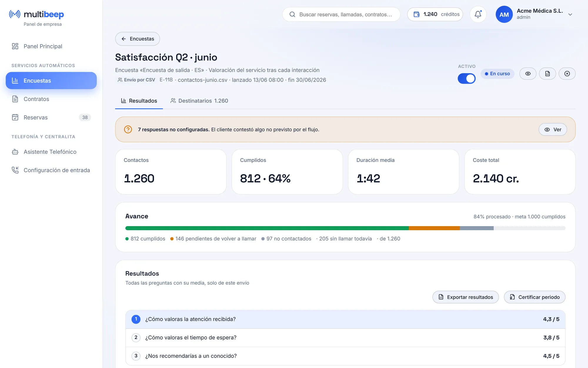This screenshot has width=588, height=368.
Task: Click the 1.240 créditos pill
Action: 435,14
